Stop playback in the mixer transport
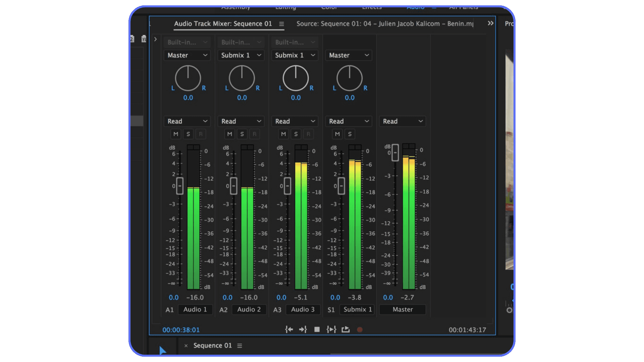 pyautogui.click(x=317, y=329)
